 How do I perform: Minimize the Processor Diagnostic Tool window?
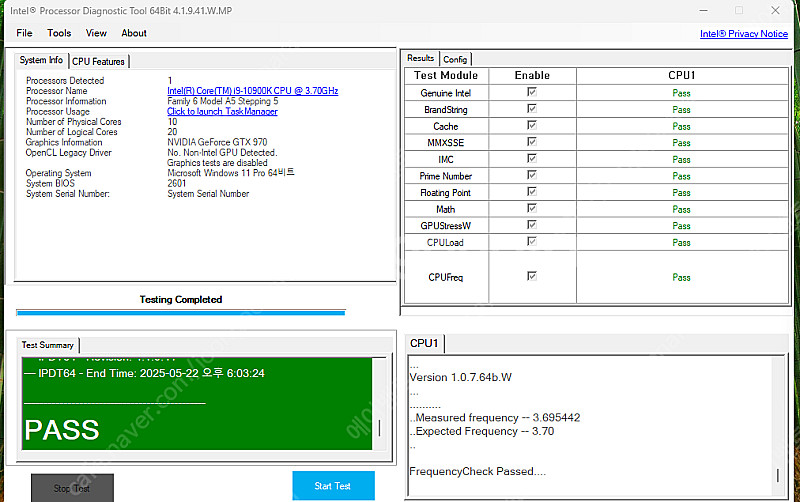pyautogui.click(x=704, y=10)
